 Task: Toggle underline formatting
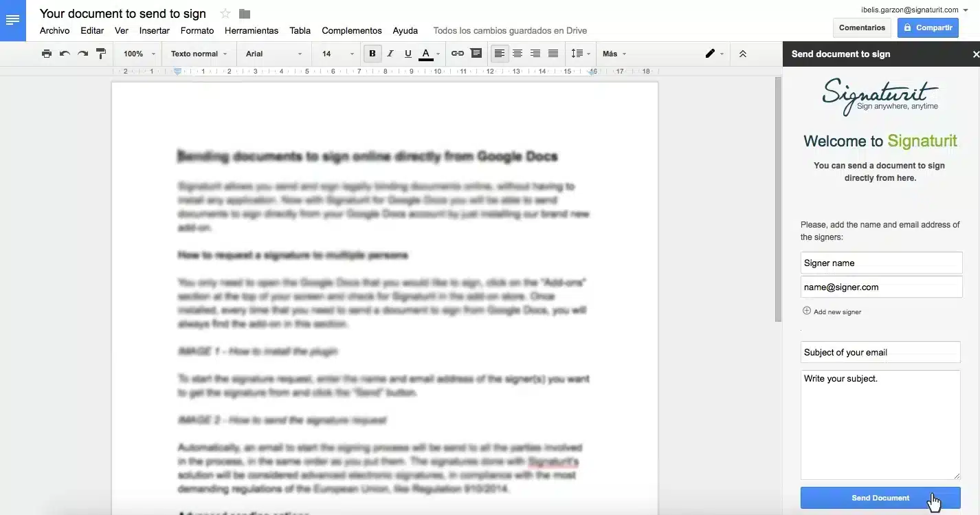pos(408,54)
